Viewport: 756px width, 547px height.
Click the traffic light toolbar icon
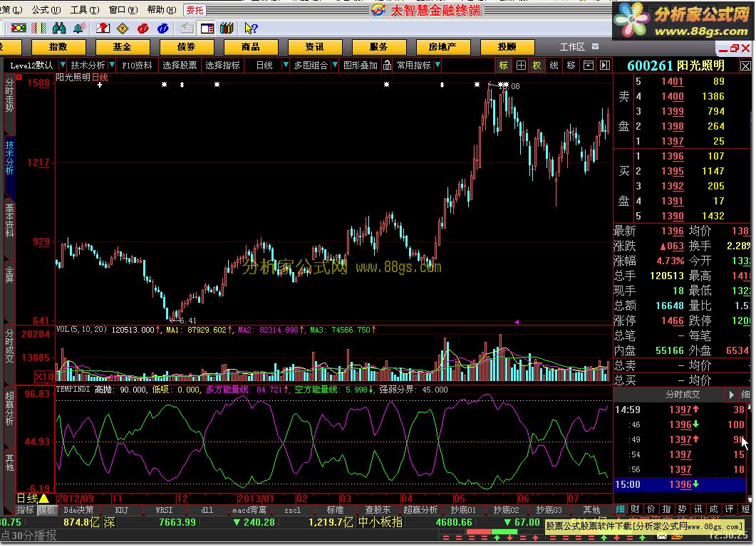pos(19,28)
